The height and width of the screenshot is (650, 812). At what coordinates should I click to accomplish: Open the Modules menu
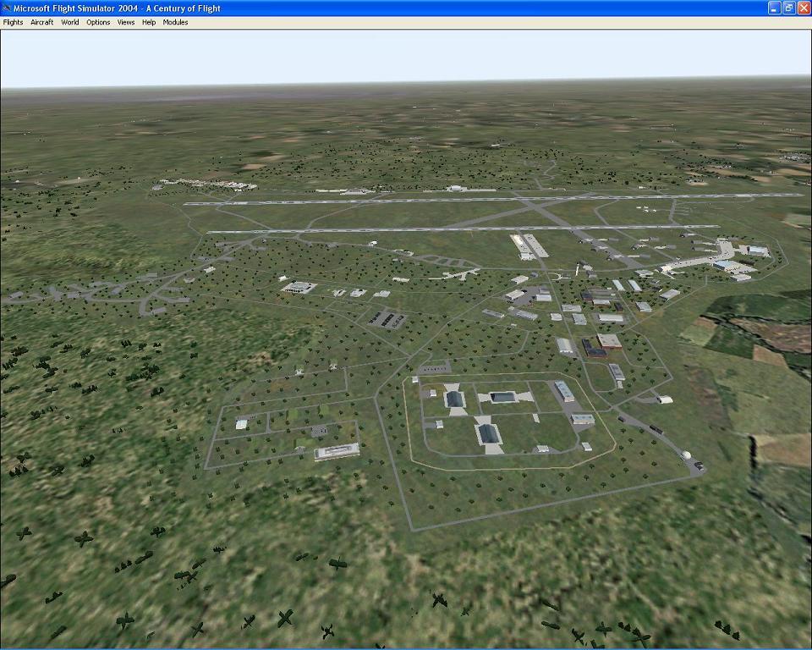pos(175,22)
